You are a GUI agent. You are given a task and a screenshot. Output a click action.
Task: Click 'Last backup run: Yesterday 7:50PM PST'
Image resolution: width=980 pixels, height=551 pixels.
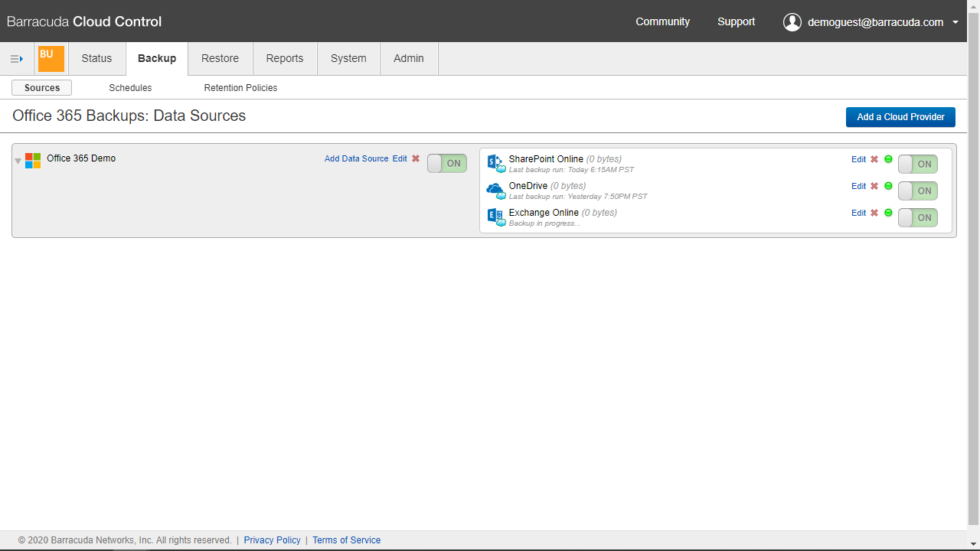tap(578, 197)
